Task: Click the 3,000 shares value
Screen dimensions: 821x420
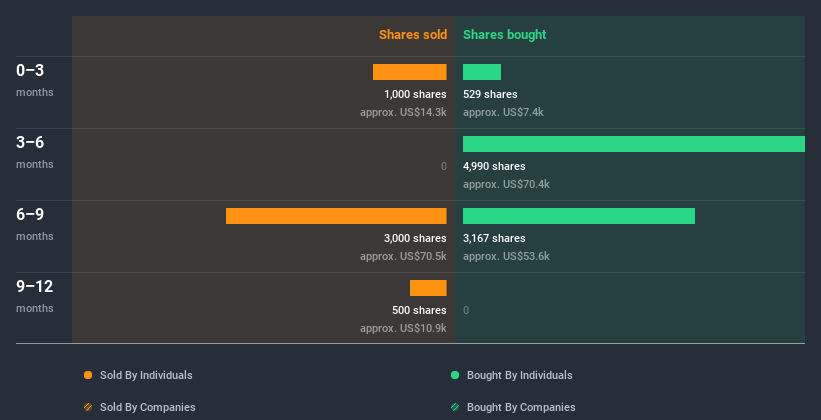Action: [415, 238]
